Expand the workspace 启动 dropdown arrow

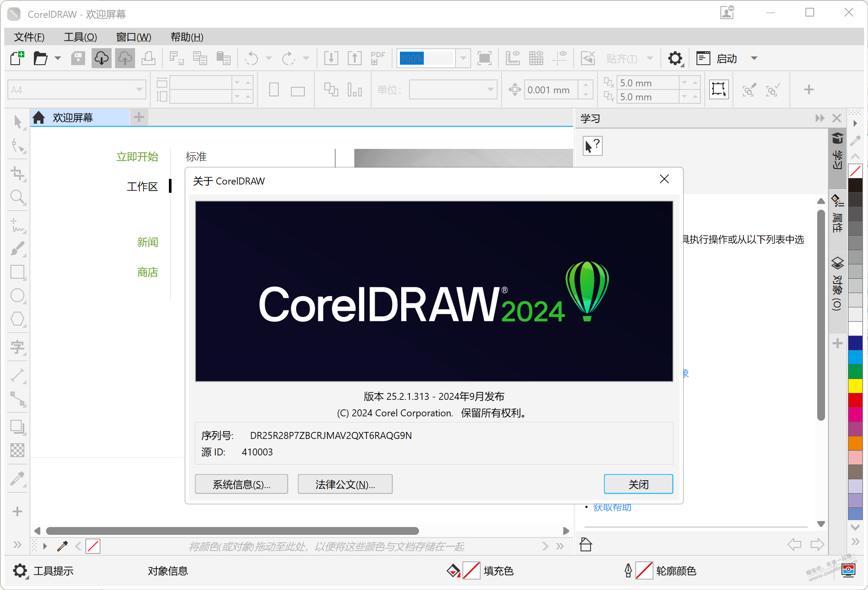click(x=754, y=58)
